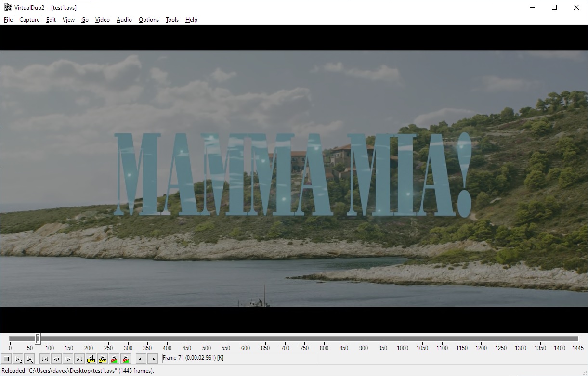Maximize the VirtualDub2 window
This screenshot has height=376, width=588.
tap(554, 7)
